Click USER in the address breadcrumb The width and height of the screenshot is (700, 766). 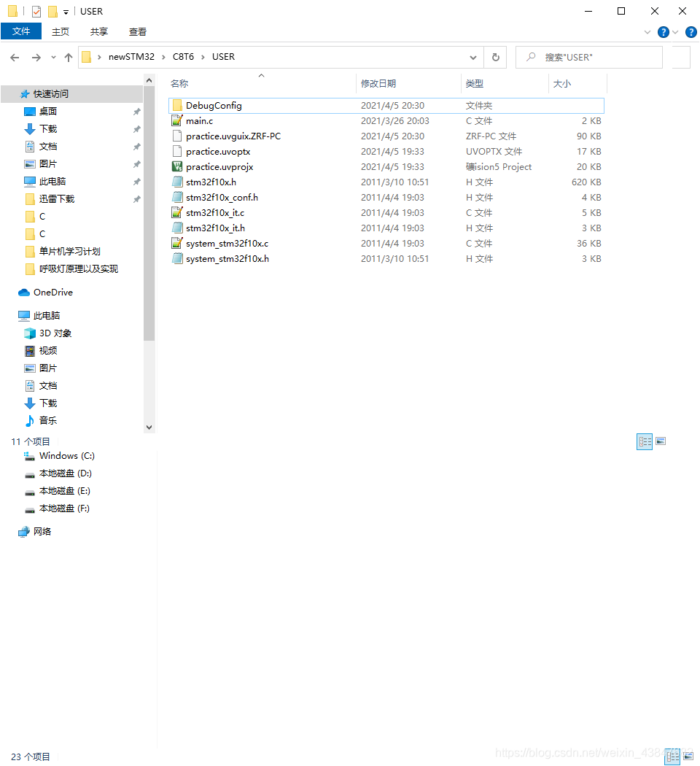(223, 57)
